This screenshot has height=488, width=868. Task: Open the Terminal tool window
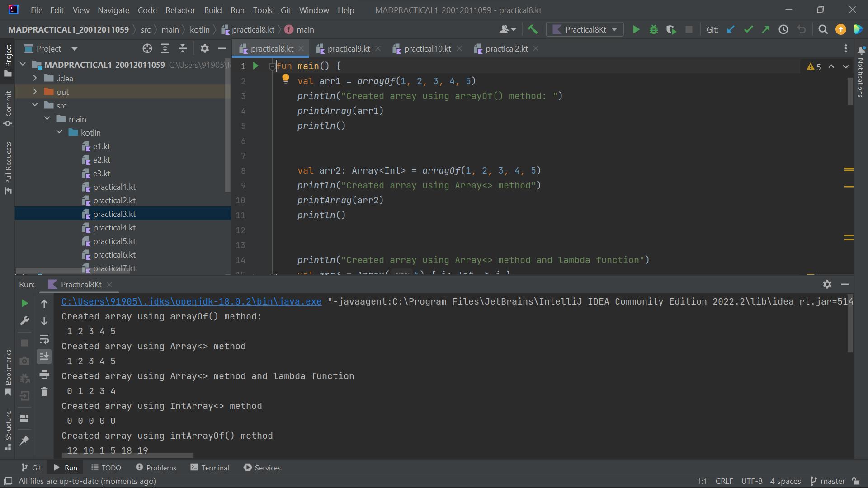point(210,468)
